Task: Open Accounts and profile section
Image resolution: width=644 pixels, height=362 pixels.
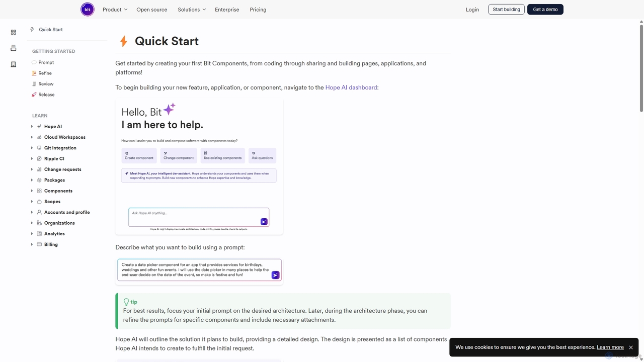Action: 67,212
